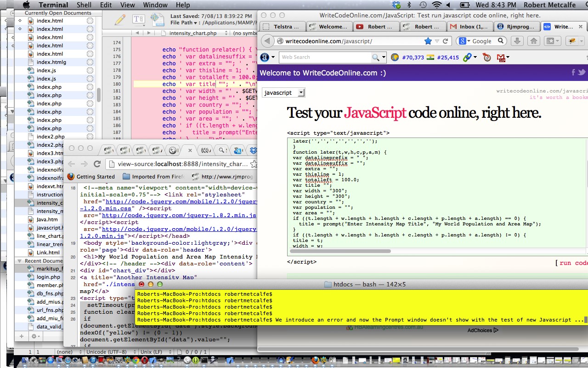The width and height of the screenshot is (588, 368).
Task: Open gear action menu below TextWrangler documents list
Action: (x=34, y=337)
